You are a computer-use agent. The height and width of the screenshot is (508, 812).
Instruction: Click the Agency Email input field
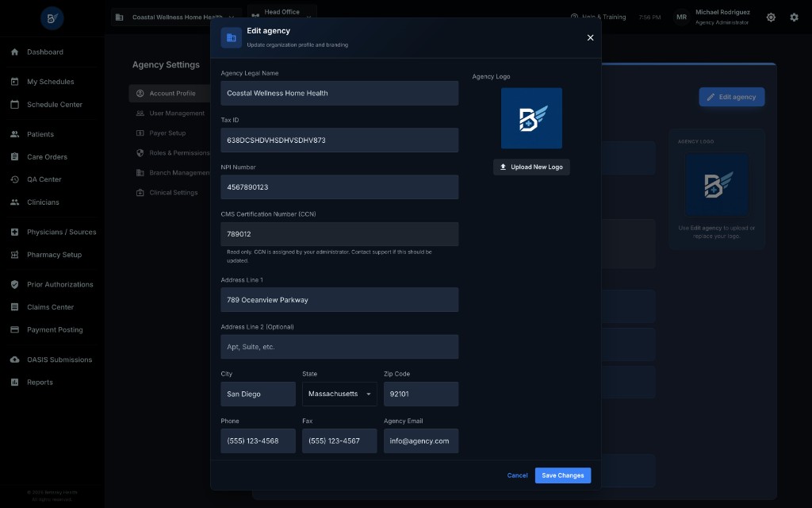coord(420,441)
